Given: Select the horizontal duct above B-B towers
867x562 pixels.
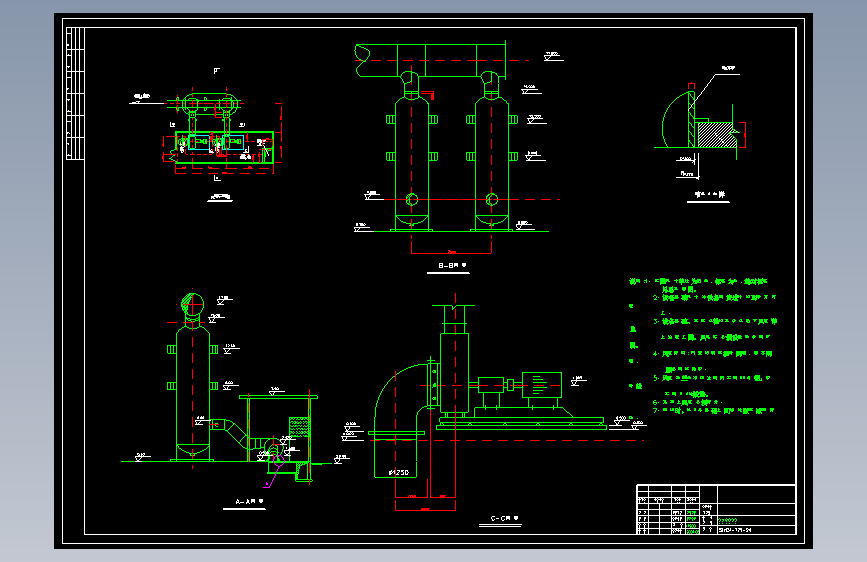Looking at the screenshot, I should tap(430, 60).
